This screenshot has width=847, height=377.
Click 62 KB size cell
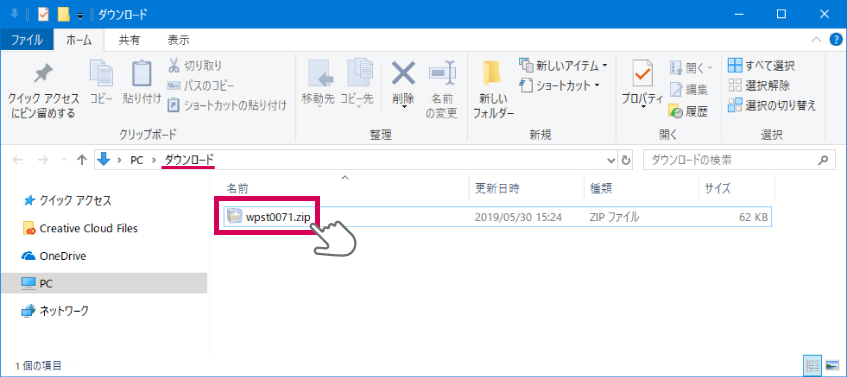pos(753,217)
